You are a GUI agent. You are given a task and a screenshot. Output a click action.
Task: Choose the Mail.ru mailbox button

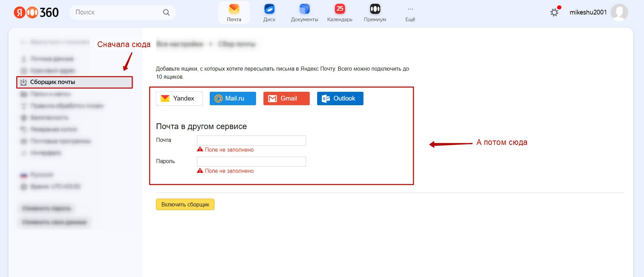point(233,98)
